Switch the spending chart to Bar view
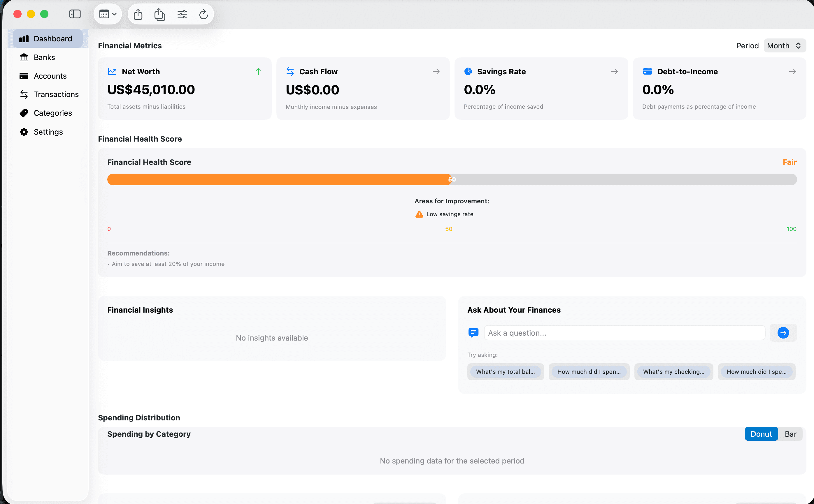This screenshot has width=814, height=504. tap(790, 434)
